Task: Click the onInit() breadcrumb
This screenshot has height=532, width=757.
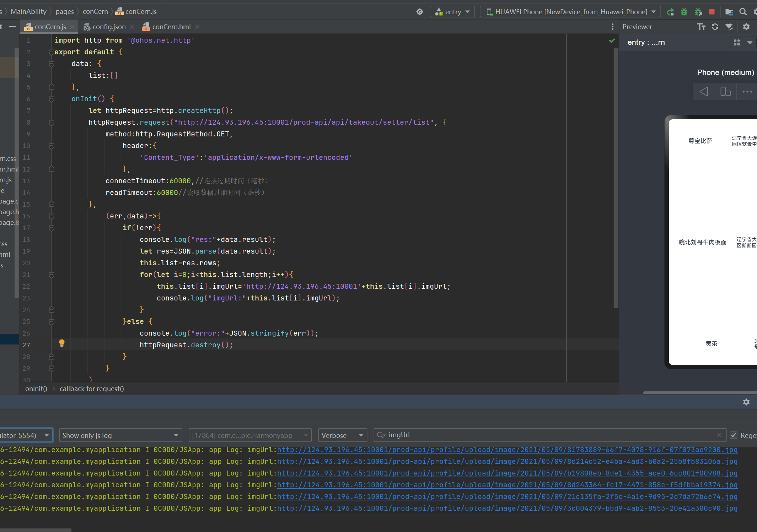Action: (36, 389)
